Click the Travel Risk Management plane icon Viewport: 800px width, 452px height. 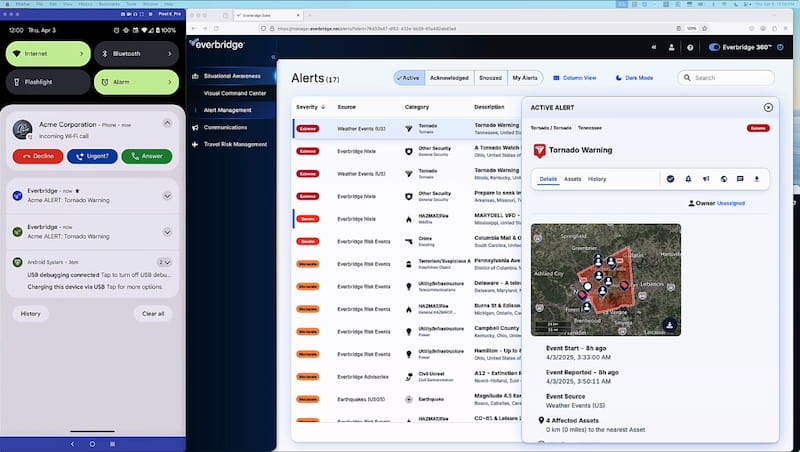tap(195, 144)
